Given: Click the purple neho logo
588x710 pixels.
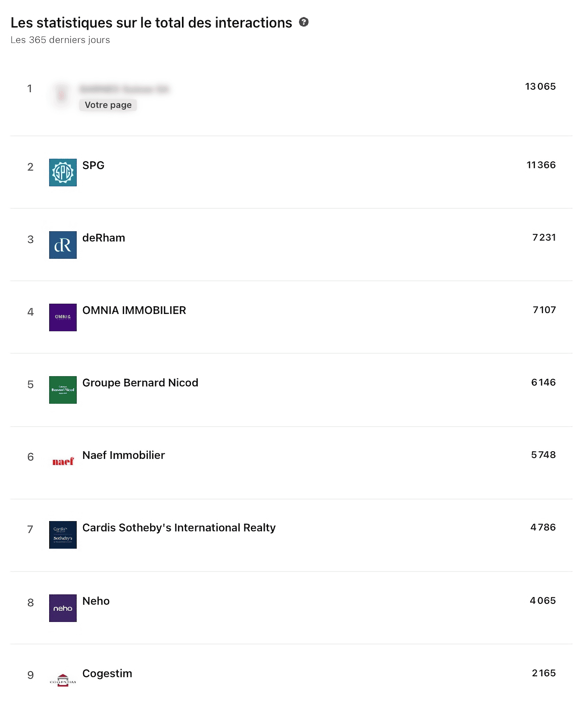Looking at the screenshot, I should [63, 608].
